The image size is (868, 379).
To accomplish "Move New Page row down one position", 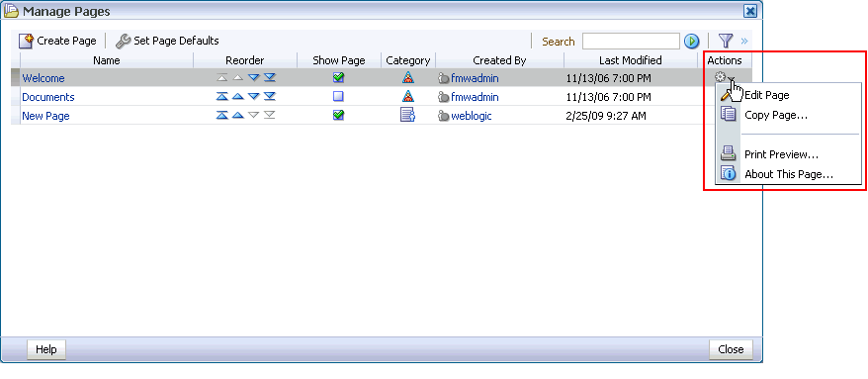I will point(253,115).
